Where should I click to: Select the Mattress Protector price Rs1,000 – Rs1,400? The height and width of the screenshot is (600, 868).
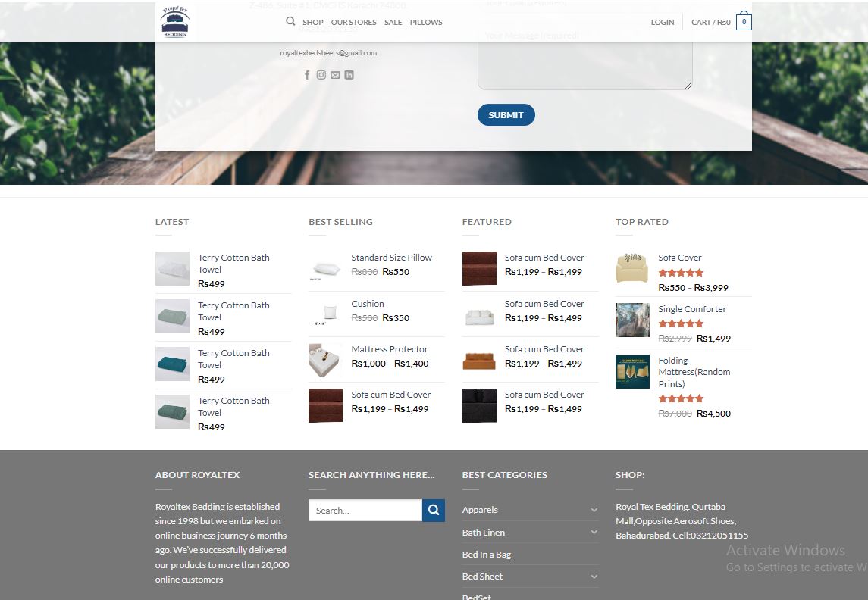pos(390,364)
